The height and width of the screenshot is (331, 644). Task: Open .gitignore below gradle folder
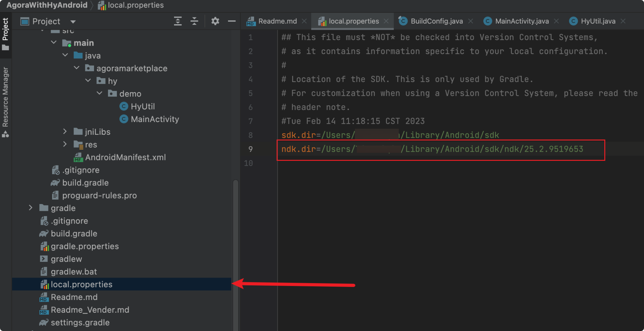69,221
